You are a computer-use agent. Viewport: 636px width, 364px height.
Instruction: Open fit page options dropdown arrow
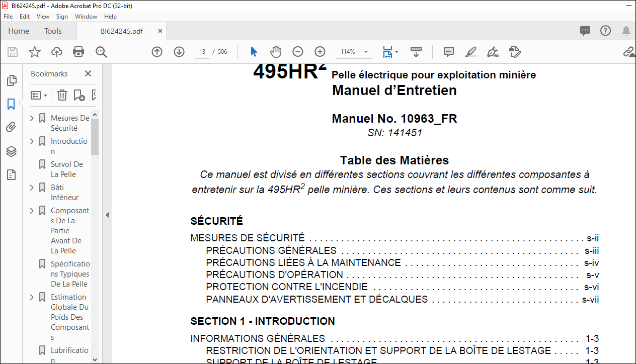[x=396, y=52]
